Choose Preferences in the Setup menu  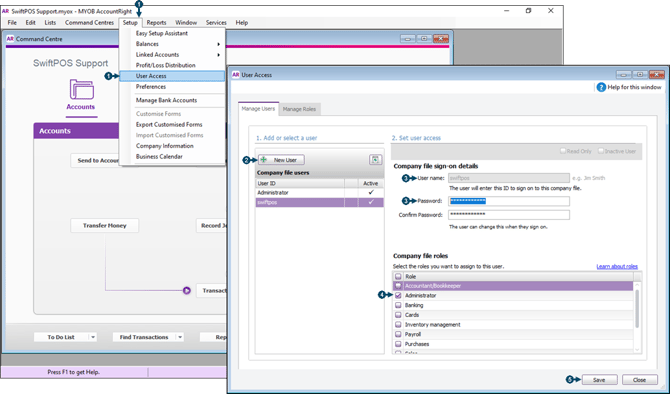tap(172, 87)
